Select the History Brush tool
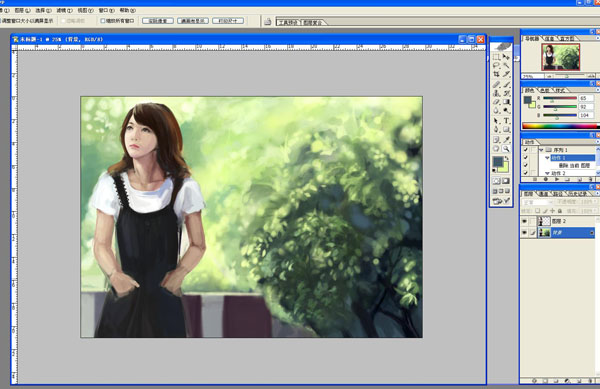 [x=506, y=93]
